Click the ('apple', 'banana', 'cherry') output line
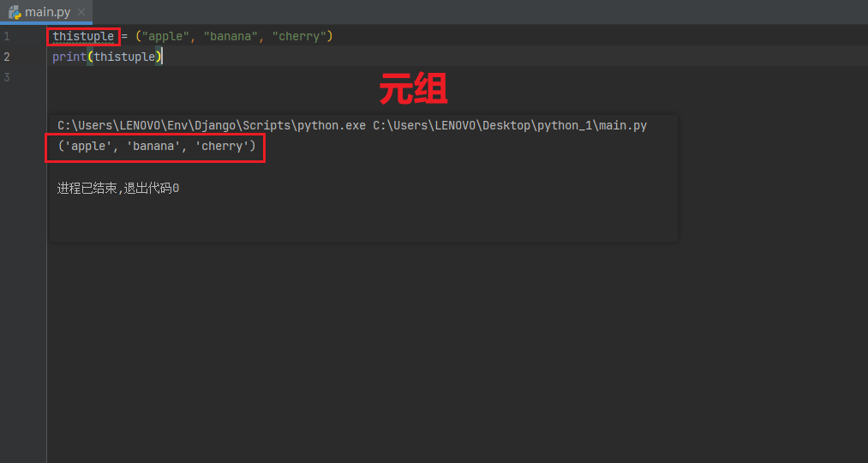The width and height of the screenshot is (868, 463). (157, 147)
